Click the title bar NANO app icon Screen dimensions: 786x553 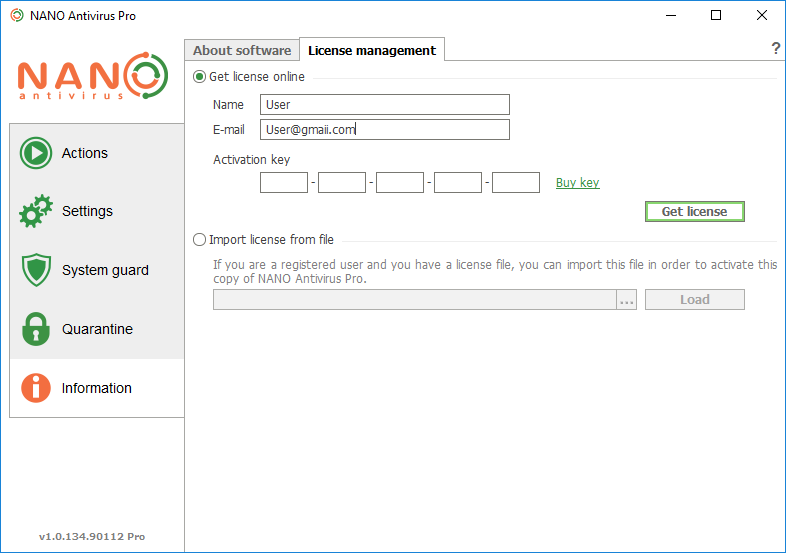[17, 16]
